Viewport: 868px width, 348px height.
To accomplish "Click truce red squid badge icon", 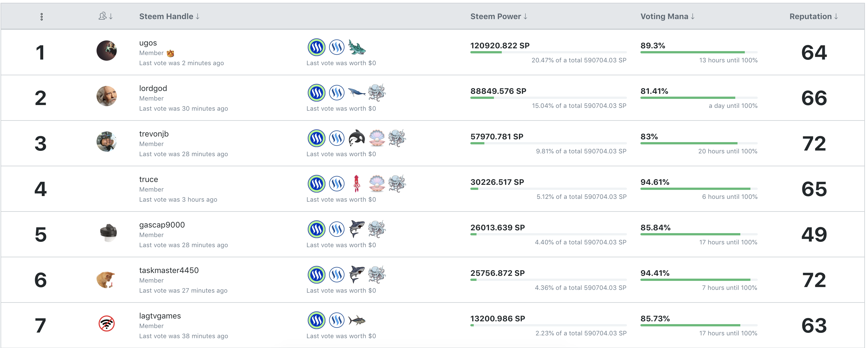I will point(356,183).
